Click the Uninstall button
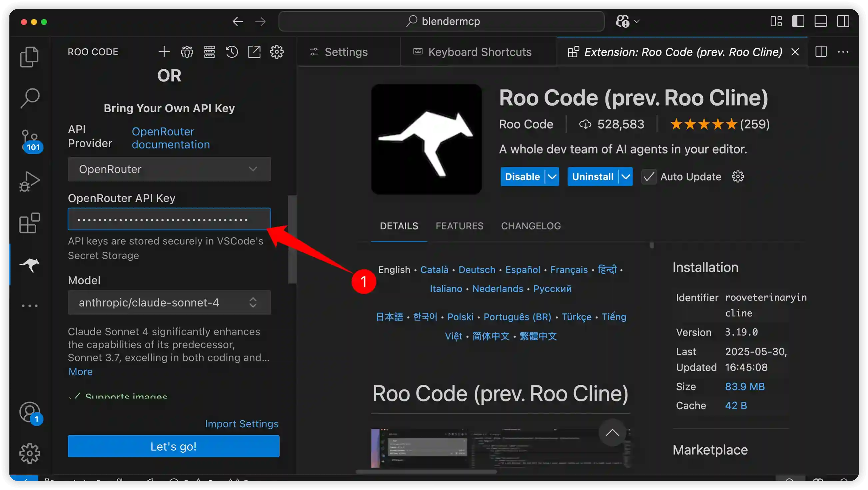 593,177
